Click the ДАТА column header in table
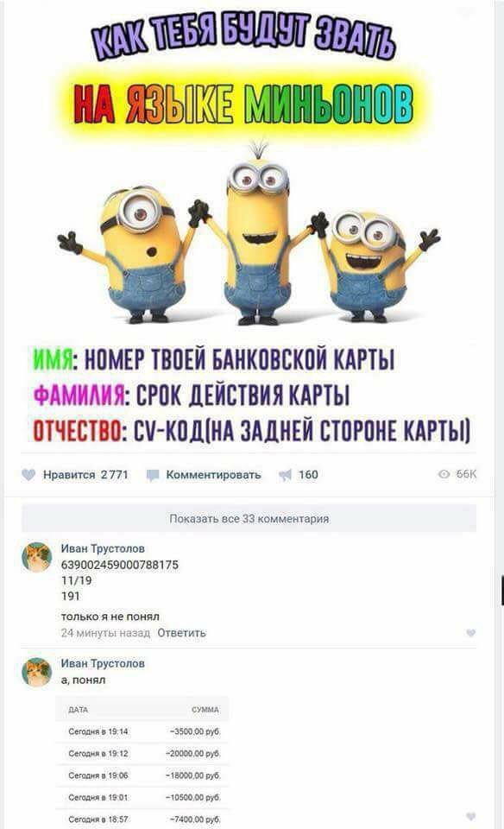Viewport: 504px width, 829px height. pyautogui.click(x=79, y=710)
